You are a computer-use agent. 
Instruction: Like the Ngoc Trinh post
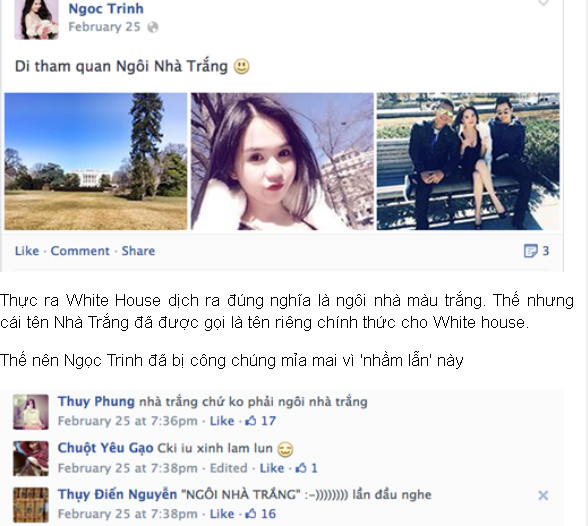point(27,251)
